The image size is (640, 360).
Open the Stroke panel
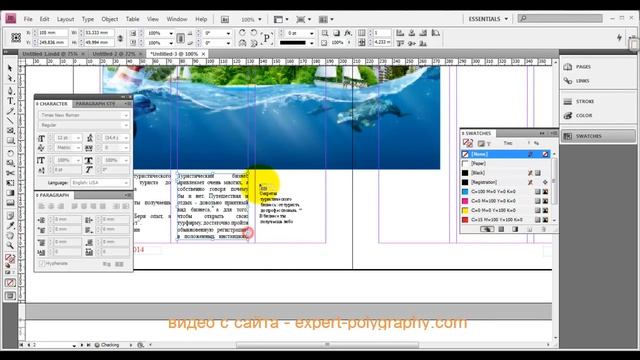click(x=598, y=101)
